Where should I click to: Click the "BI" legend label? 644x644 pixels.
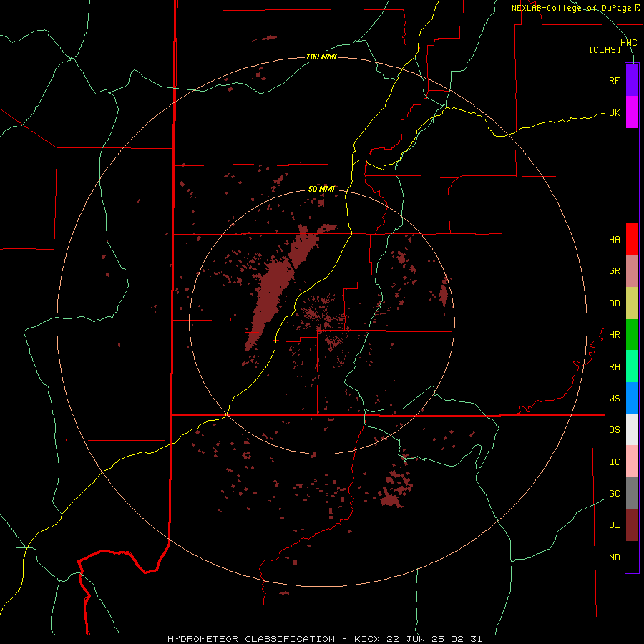614,525
